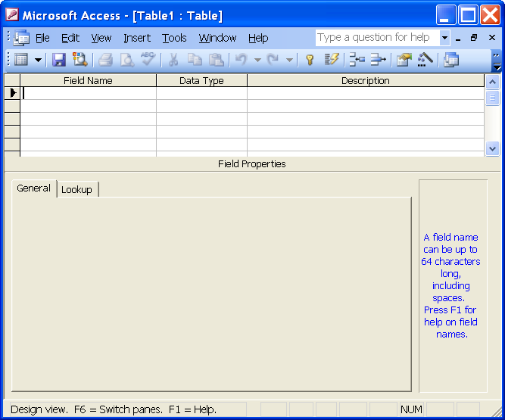Open the Help menu

[258, 38]
